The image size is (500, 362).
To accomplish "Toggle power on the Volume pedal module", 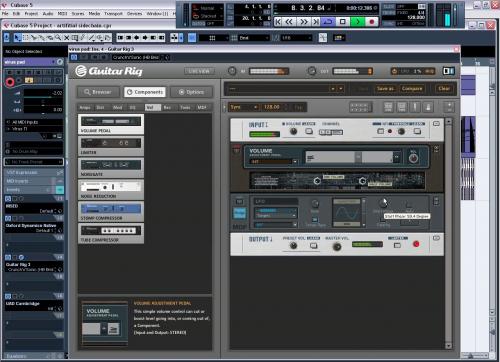I will [x=237, y=149].
